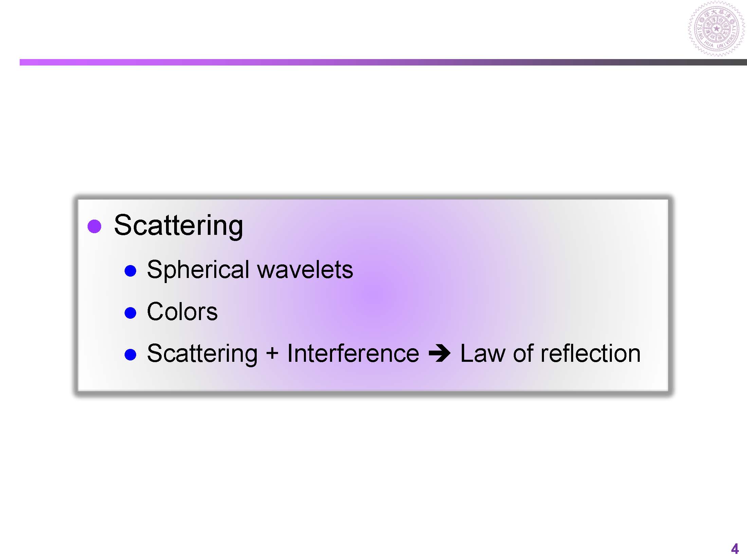
Task: Click the Law of reflection text
Action: [x=550, y=353]
